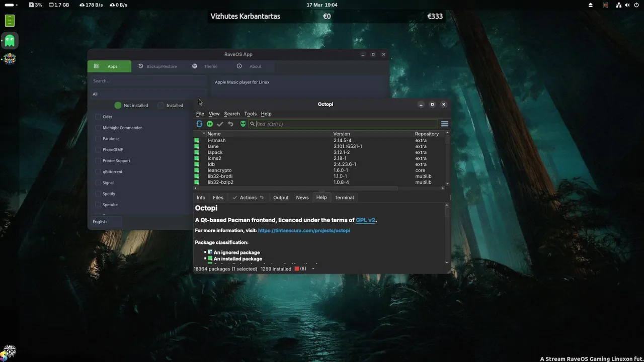The width and height of the screenshot is (644, 362).
Task: Click the green alien foreign packages icon
Action: point(243,124)
